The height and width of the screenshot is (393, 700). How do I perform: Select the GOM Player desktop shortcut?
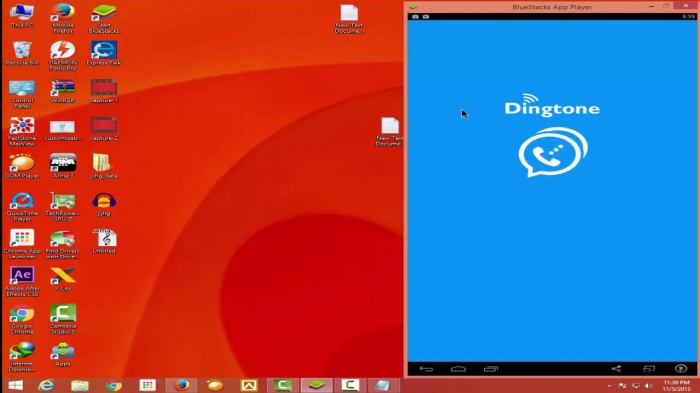pos(22,166)
